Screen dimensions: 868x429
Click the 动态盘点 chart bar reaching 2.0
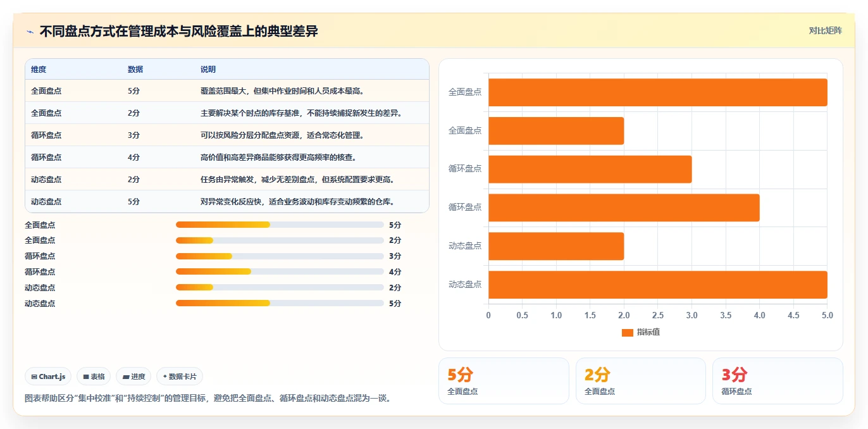556,246
